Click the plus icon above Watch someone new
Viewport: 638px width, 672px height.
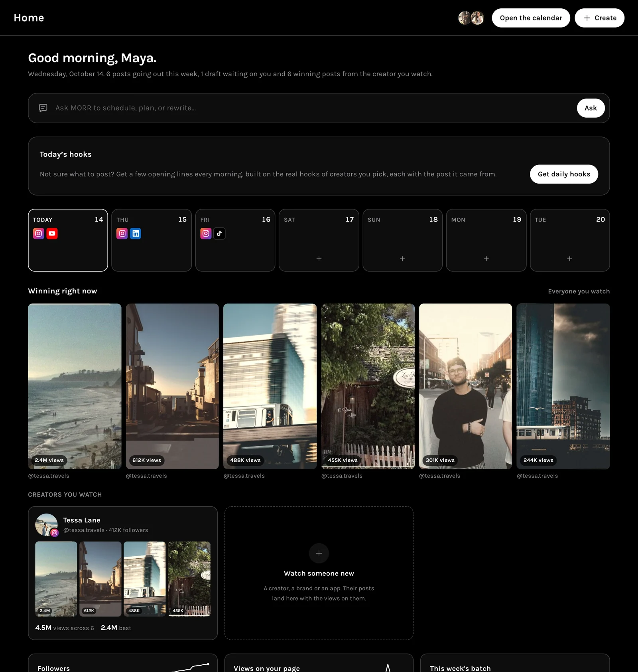click(x=319, y=553)
